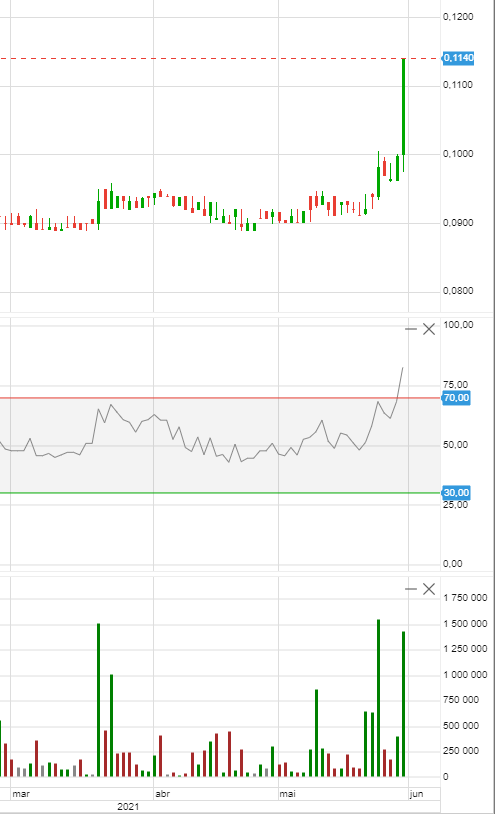Click the 0,1200 price axis label
495x814 pixels.
click(458, 17)
